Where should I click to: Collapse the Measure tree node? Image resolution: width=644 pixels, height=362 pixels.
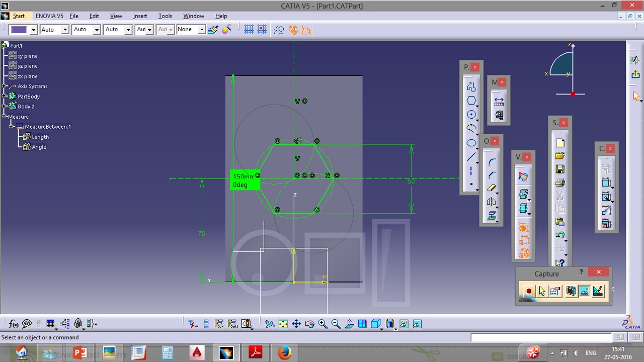click(5, 117)
